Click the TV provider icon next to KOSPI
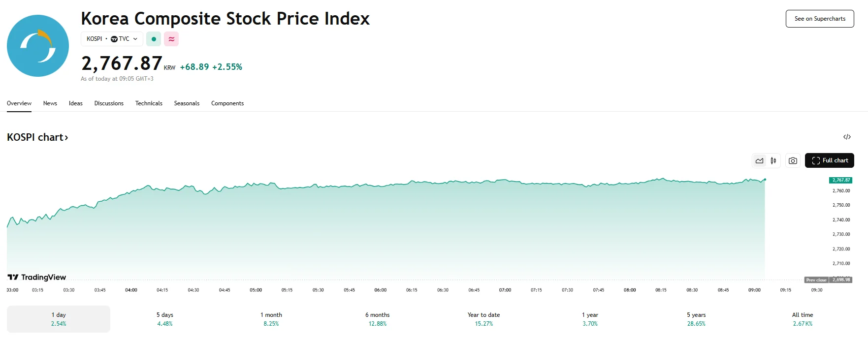This screenshot has height=341, width=868. click(x=114, y=38)
